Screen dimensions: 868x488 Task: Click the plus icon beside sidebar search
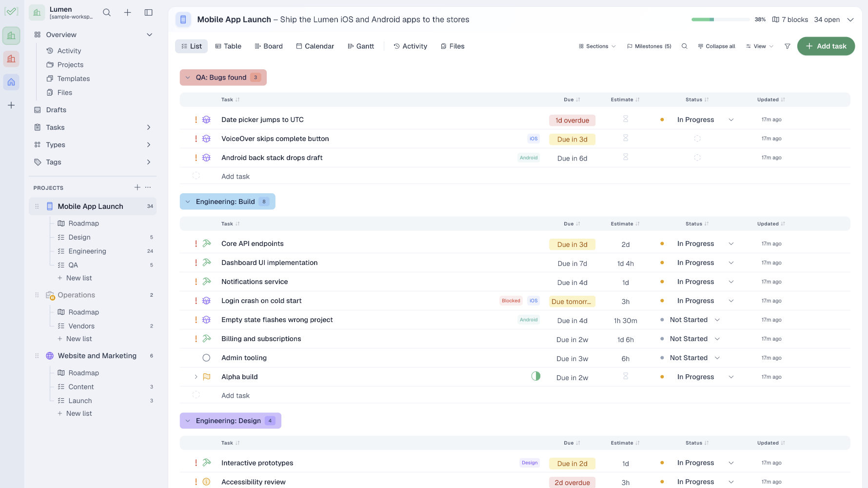click(x=128, y=13)
